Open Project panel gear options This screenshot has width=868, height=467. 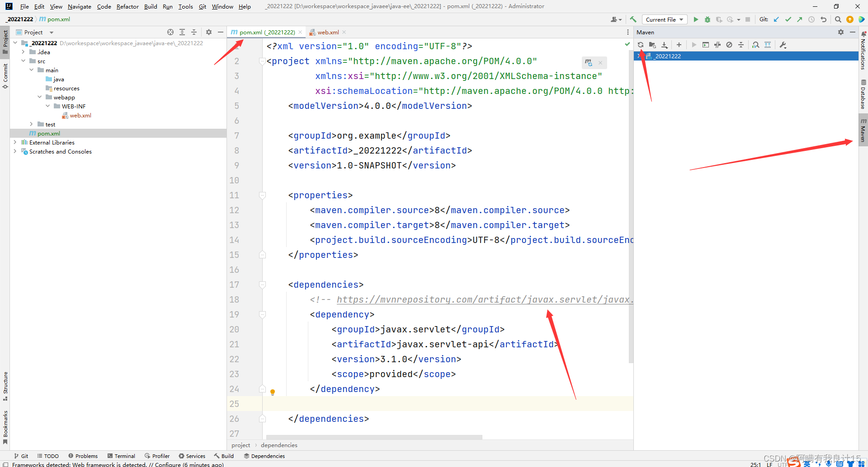click(209, 32)
